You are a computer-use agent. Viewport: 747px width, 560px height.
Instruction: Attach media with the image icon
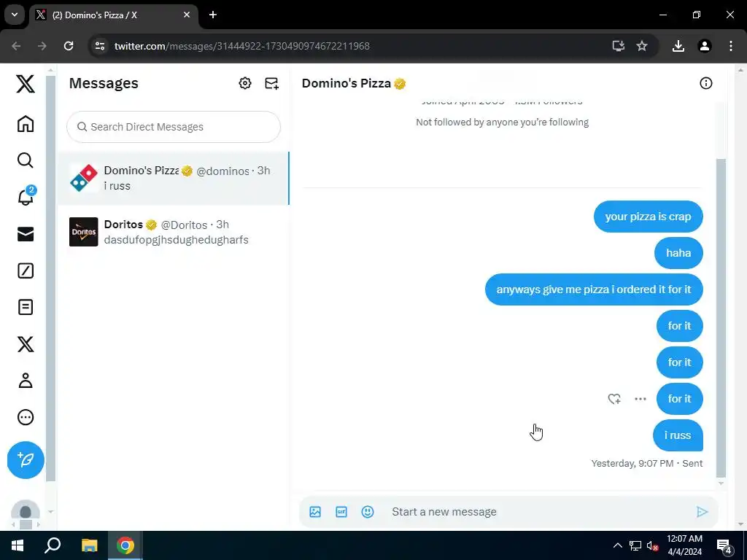point(315,512)
